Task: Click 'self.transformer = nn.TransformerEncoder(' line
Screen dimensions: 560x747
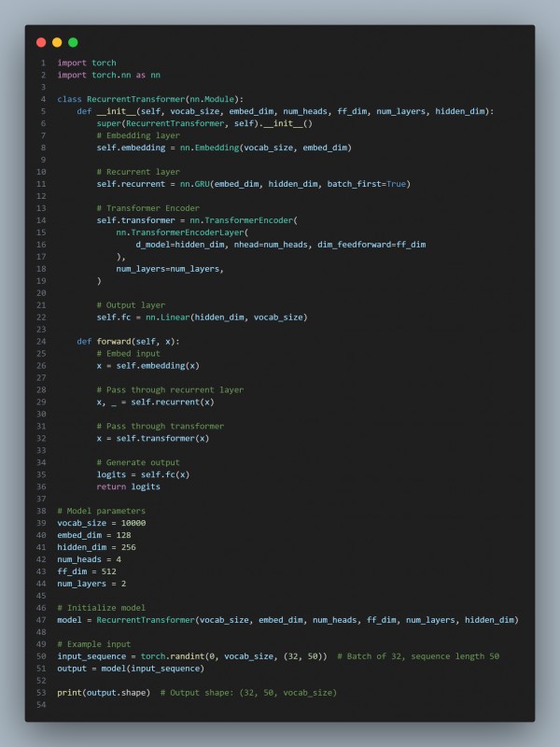Action: click(197, 220)
